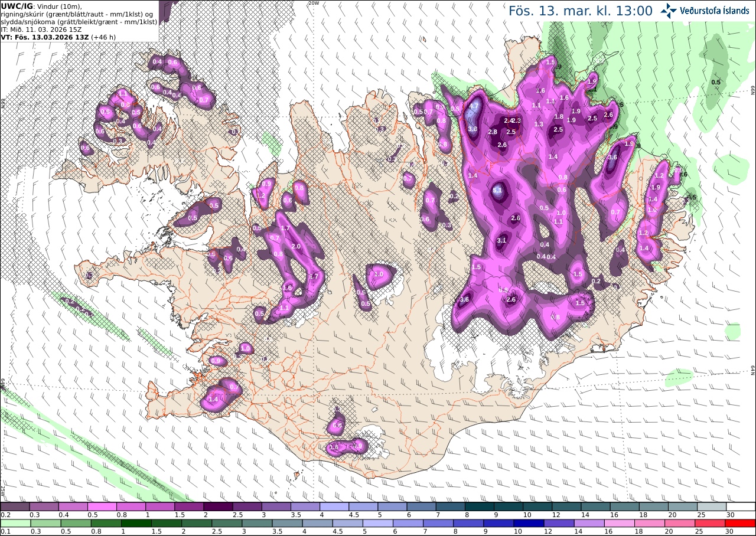Image resolution: width=756 pixels, height=536 pixels.
Task: Pick the bright red rain swatch labelled 30
Action: coord(741,523)
